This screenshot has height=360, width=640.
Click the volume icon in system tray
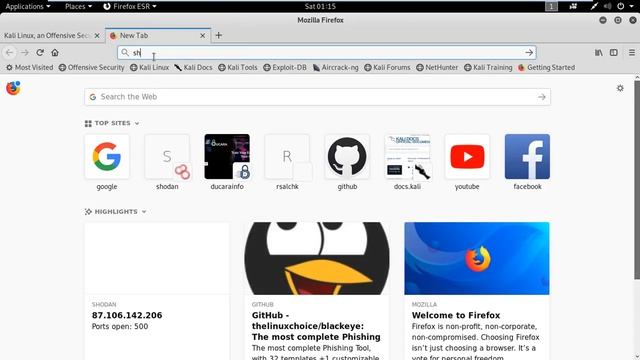point(607,6)
